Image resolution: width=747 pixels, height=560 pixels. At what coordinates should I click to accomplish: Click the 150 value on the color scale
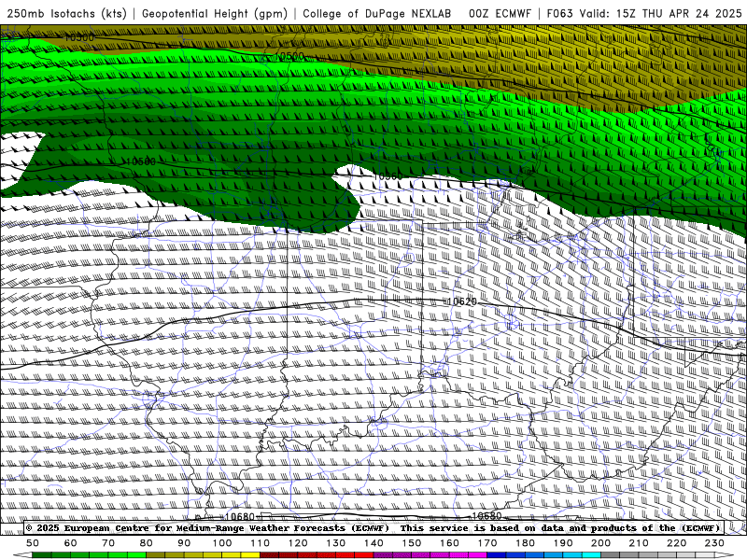point(412,543)
